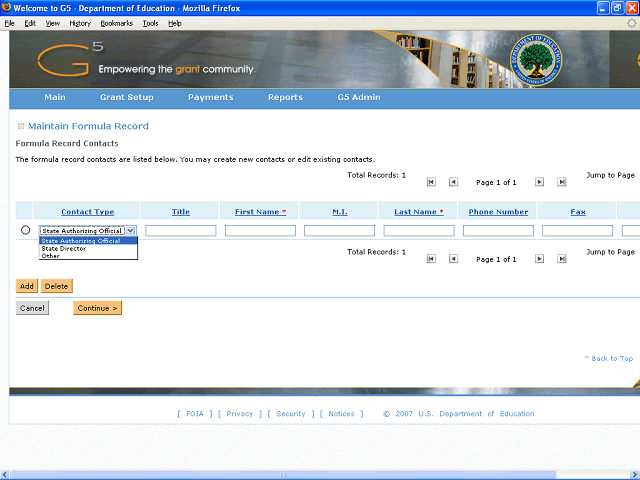Open the Privacy footer link

[x=240, y=414]
